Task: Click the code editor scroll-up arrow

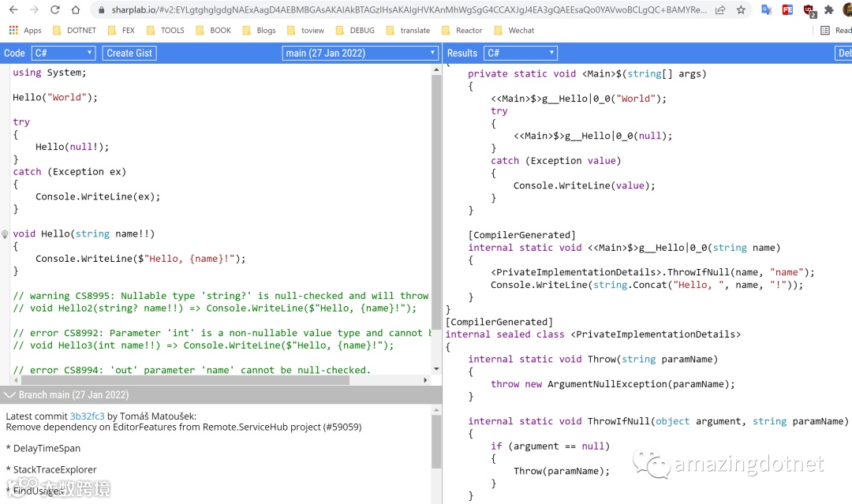Action: pos(436,69)
